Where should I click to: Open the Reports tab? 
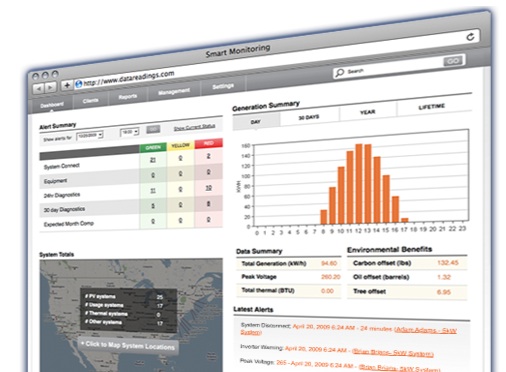(128, 97)
